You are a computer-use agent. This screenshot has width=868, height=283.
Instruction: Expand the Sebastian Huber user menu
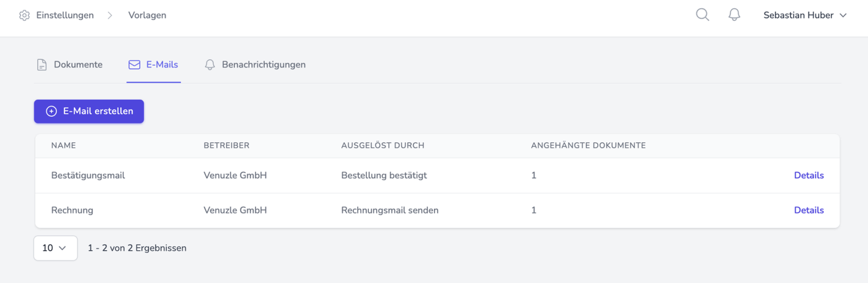[805, 16]
